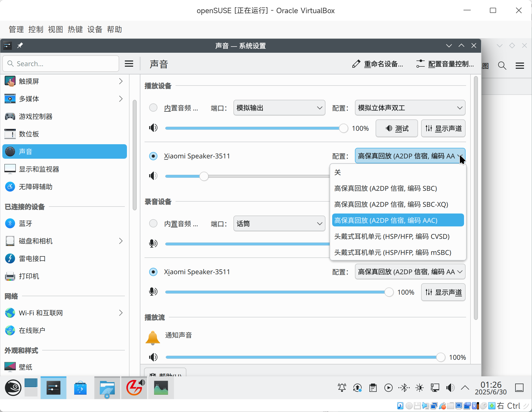Screen dimensions: 532x412
Task: Launch Discover software store from taskbar
Action: click(x=80, y=387)
